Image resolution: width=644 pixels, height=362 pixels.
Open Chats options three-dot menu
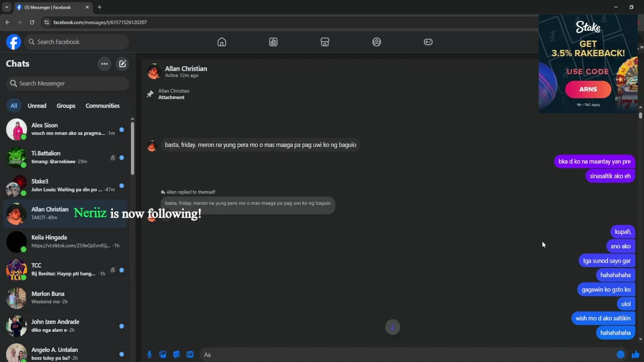[x=104, y=64]
